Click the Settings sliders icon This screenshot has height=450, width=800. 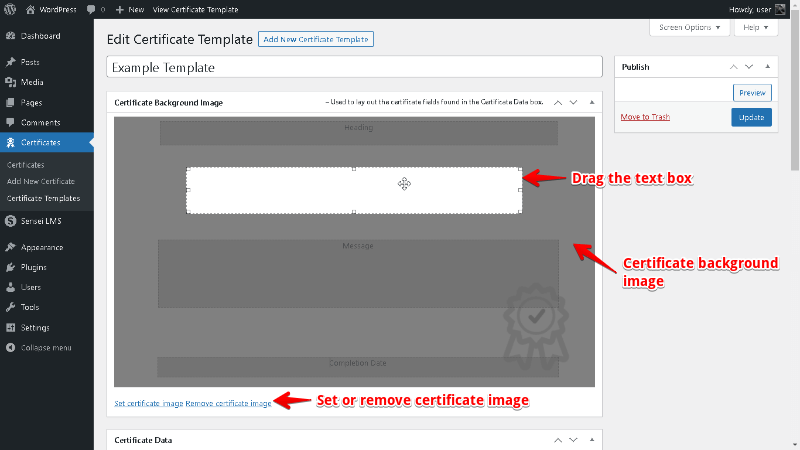point(10,328)
